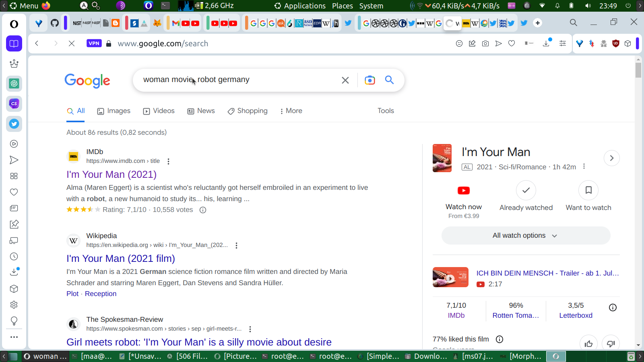
Task: Like the film with thumbs up
Action: (x=588, y=343)
